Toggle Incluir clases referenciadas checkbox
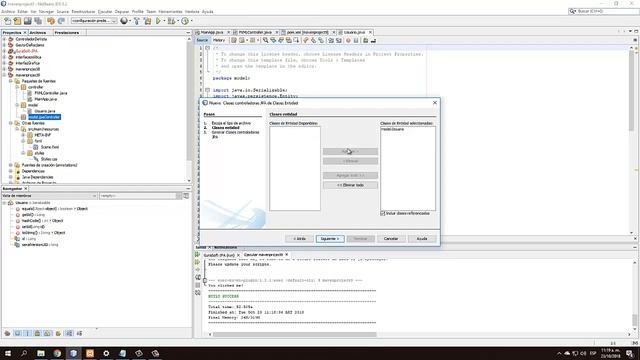 [x=383, y=213]
